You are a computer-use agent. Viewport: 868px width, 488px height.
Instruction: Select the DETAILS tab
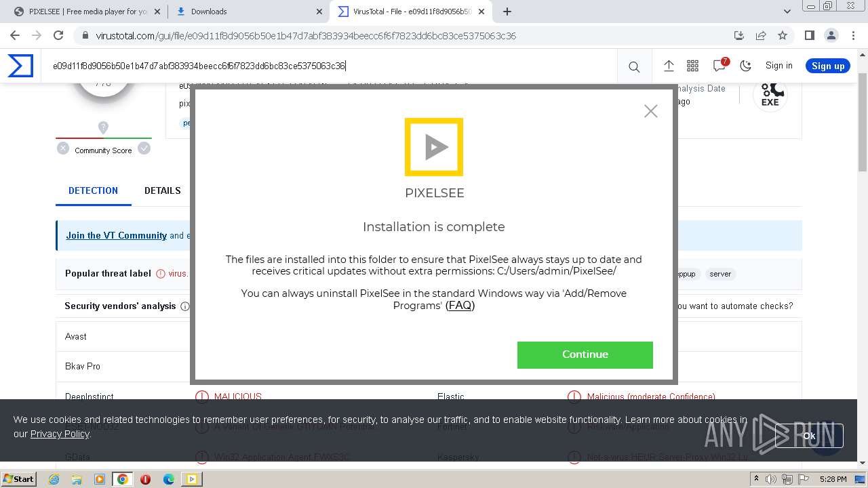coord(162,190)
